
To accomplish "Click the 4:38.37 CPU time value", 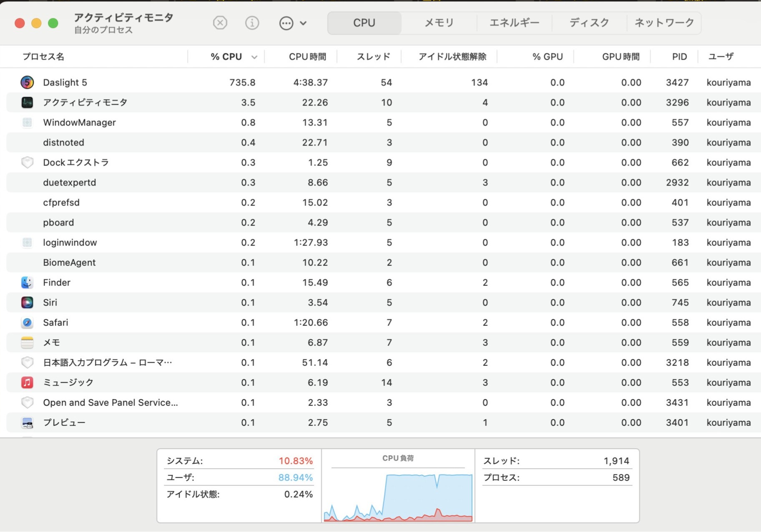I will coord(310,82).
